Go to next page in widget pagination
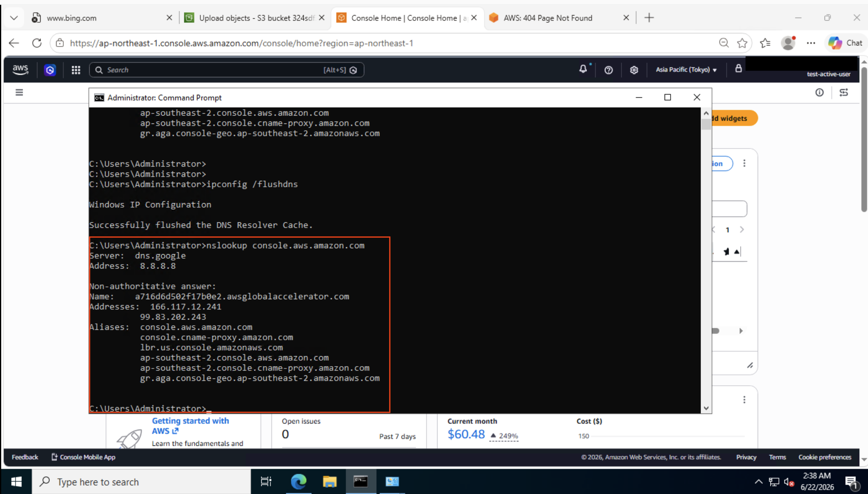This screenshot has width=868, height=494. tap(742, 229)
